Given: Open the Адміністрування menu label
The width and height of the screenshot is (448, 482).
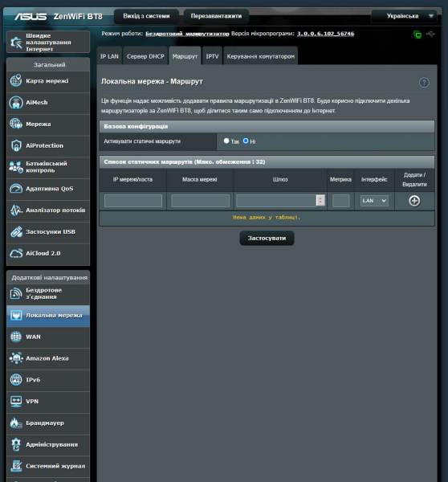Looking at the screenshot, I should [x=51, y=444].
